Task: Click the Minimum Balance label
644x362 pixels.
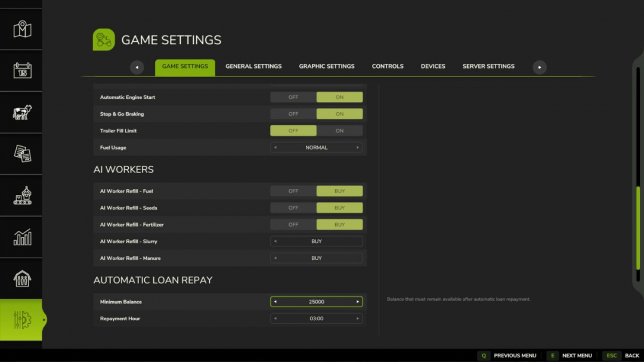Action: [x=120, y=302]
